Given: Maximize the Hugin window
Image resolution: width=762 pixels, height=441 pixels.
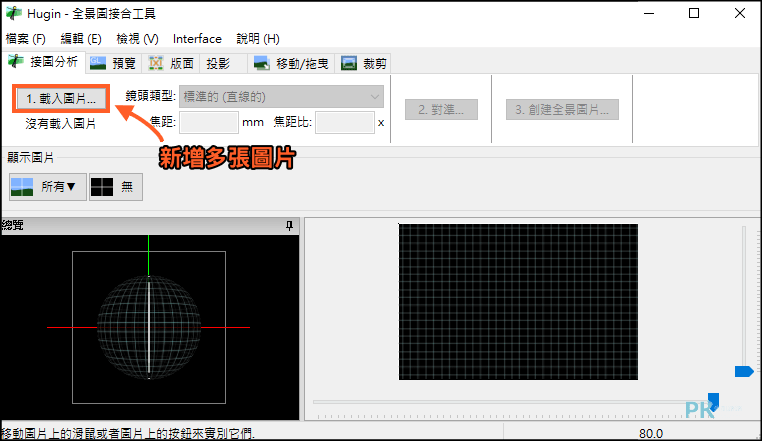Looking at the screenshot, I should tap(694, 13).
